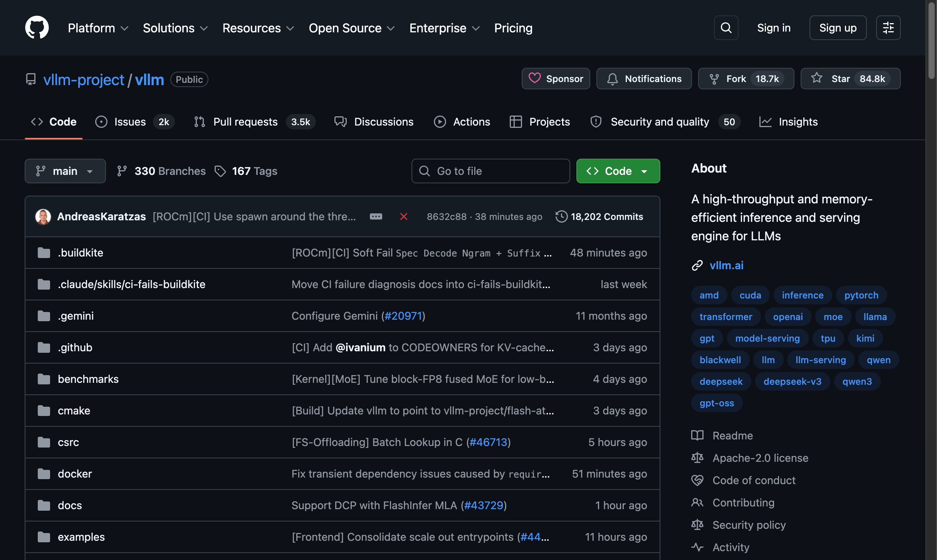Click the Contributing people icon
The height and width of the screenshot is (560, 937).
697,503
